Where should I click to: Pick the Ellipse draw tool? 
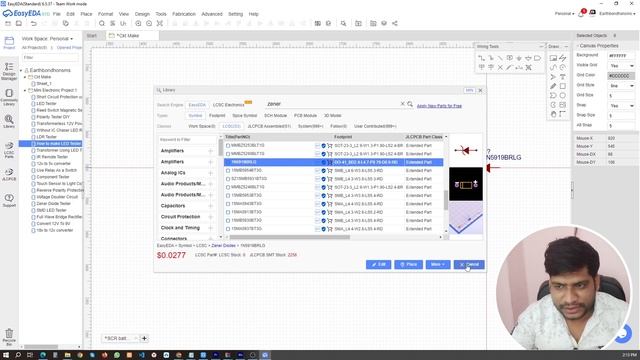[x=563, y=96]
